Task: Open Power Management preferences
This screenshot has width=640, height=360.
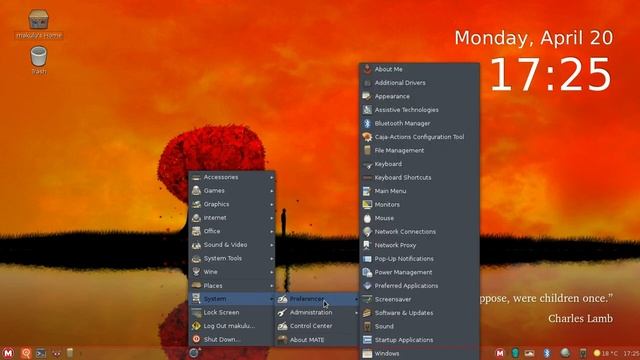Action: (x=419, y=272)
